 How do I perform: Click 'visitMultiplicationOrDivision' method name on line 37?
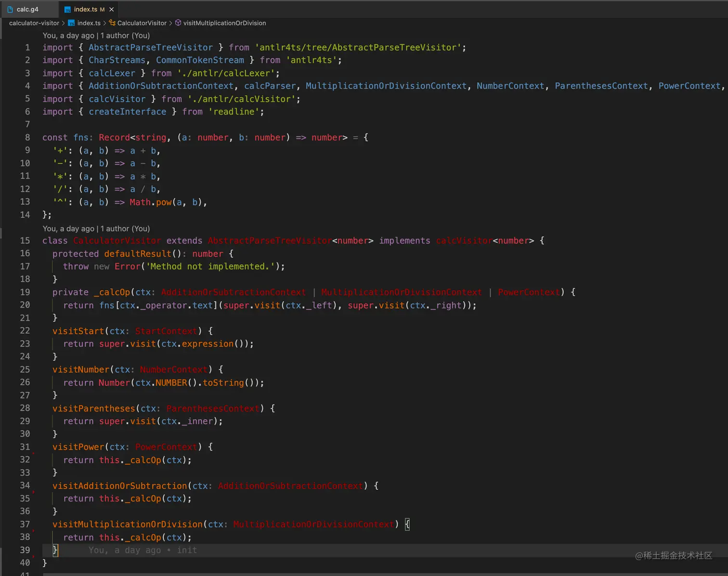(x=128, y=525)
